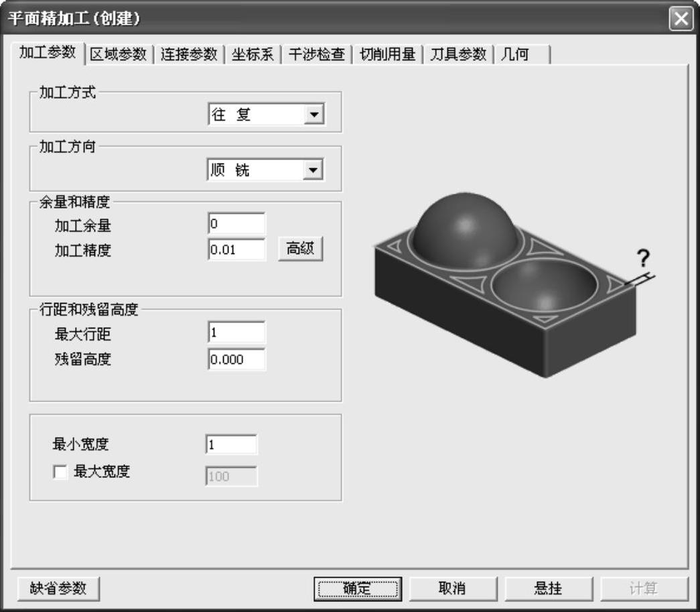Enable the 最大宽度 checkbox
Screen dimensions: 700x612
tap(60, 473)
